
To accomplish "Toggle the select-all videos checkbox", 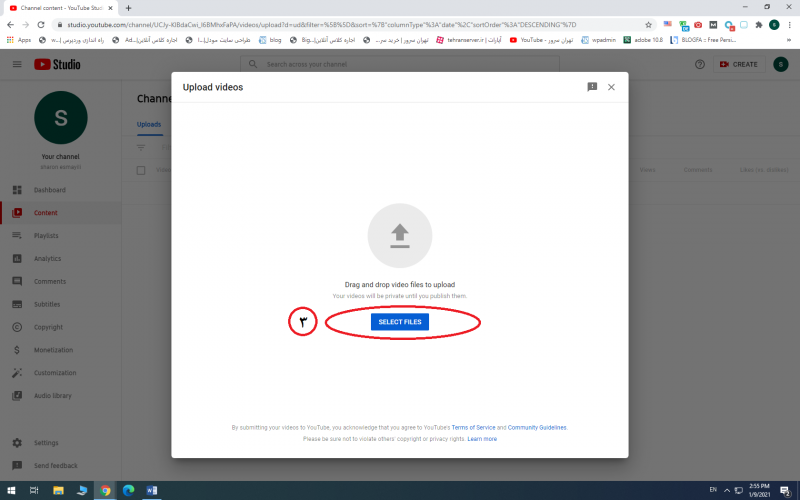I will pyautogui.click(x=141, y=170).
